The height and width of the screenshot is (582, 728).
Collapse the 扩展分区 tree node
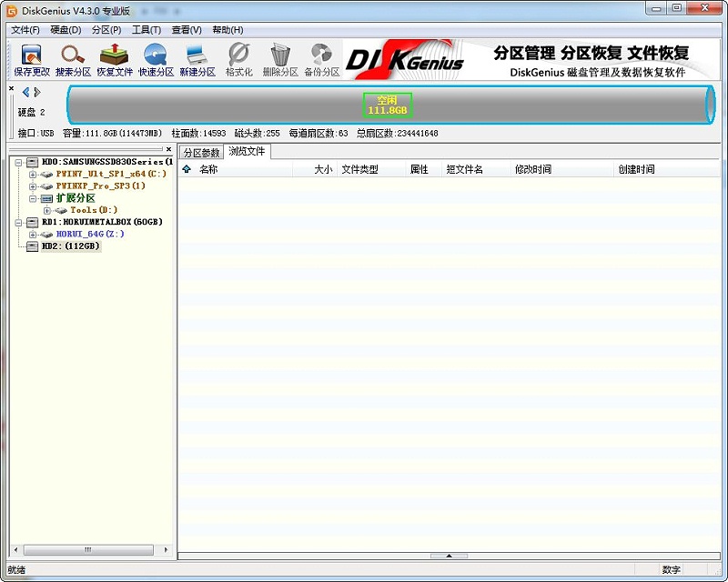(x=31, y=198)
